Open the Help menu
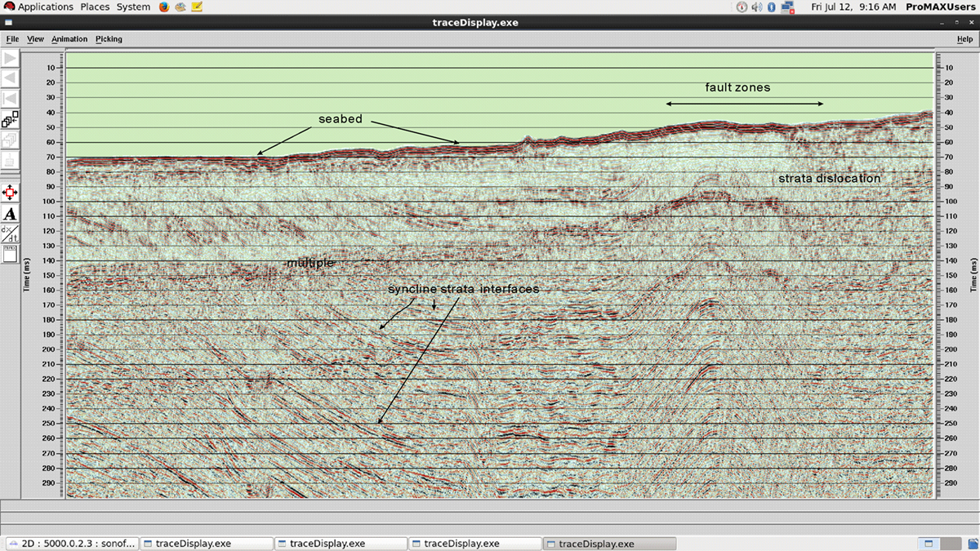 [x=964, y=38]
